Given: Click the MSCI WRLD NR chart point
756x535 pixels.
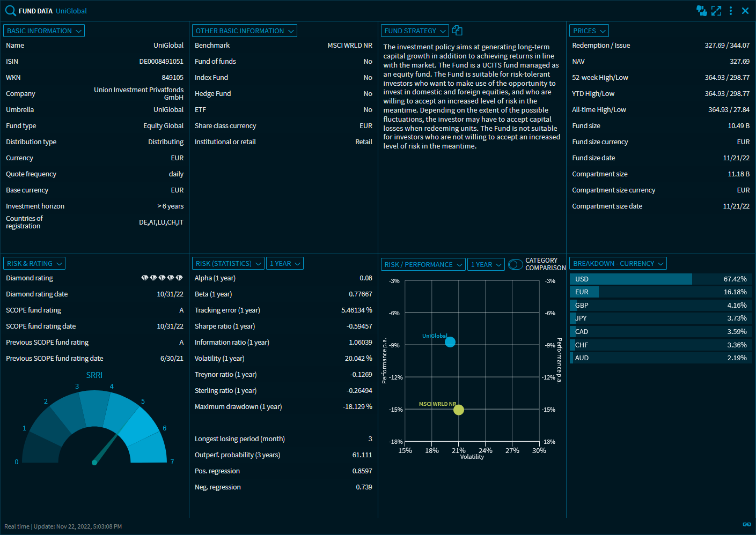Looking at the screenshot, I should coord(458,410).
